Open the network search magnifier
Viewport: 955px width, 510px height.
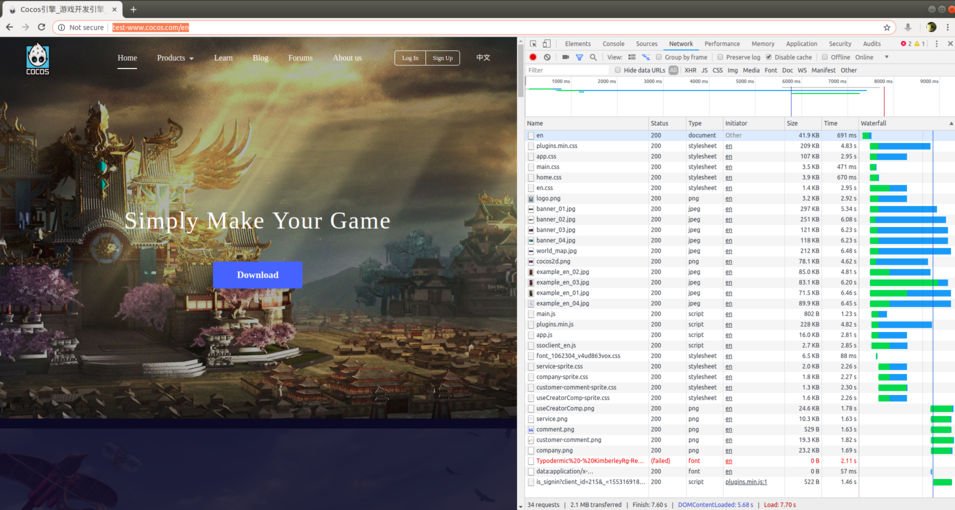tap(593, 57)
